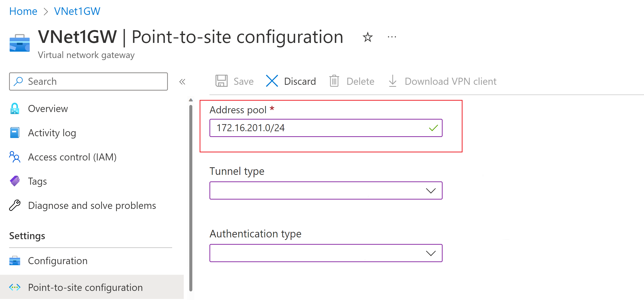Select Access control (IAM) in the menu
644x303 pixels.
point(14,157)
